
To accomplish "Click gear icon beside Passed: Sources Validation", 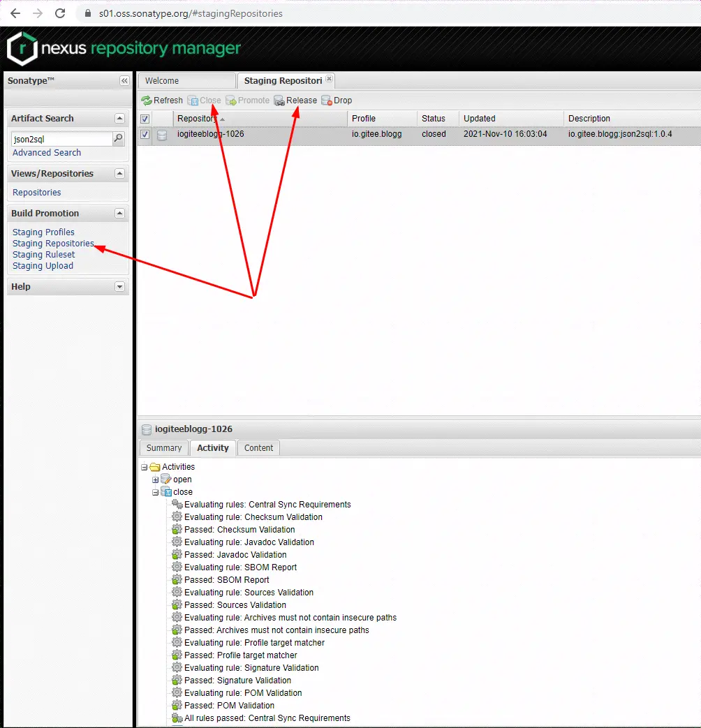I will (x=177, y=604).
